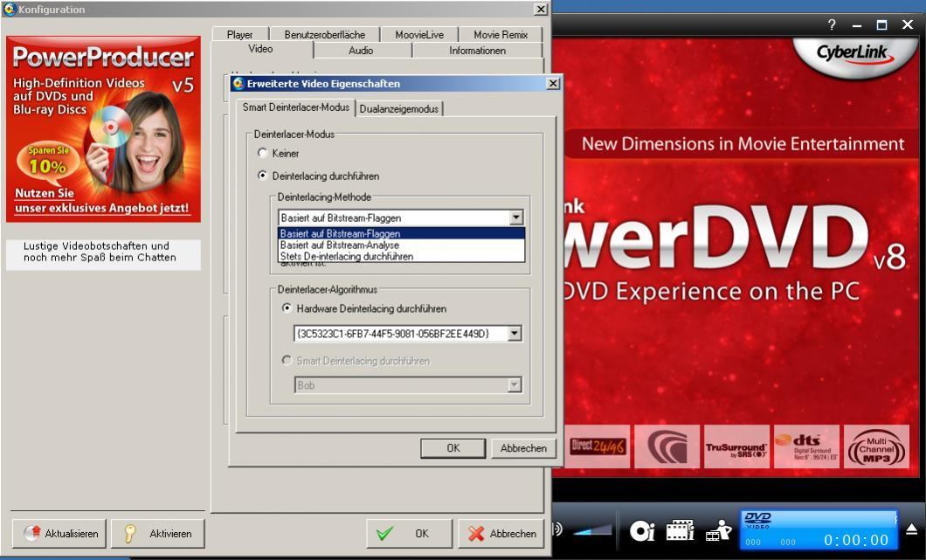Click the Direct 24/96 audio badge

[x=597, y=446]
